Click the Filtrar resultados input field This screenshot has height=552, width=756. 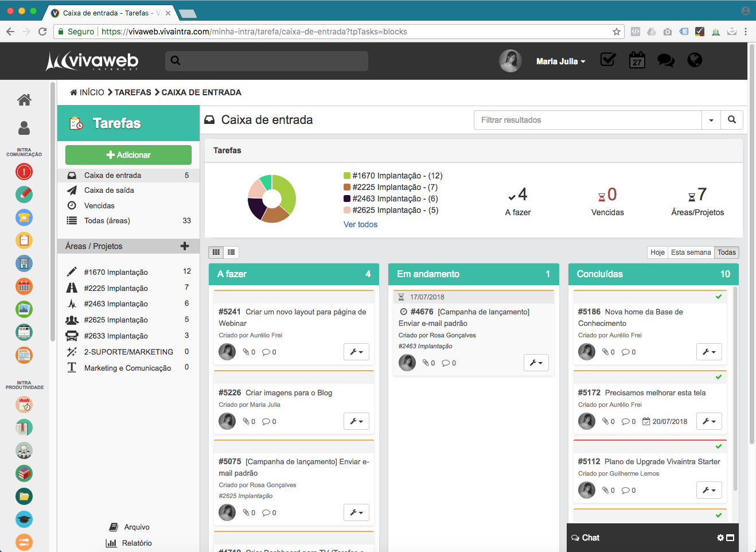click(x=587, y=120)
